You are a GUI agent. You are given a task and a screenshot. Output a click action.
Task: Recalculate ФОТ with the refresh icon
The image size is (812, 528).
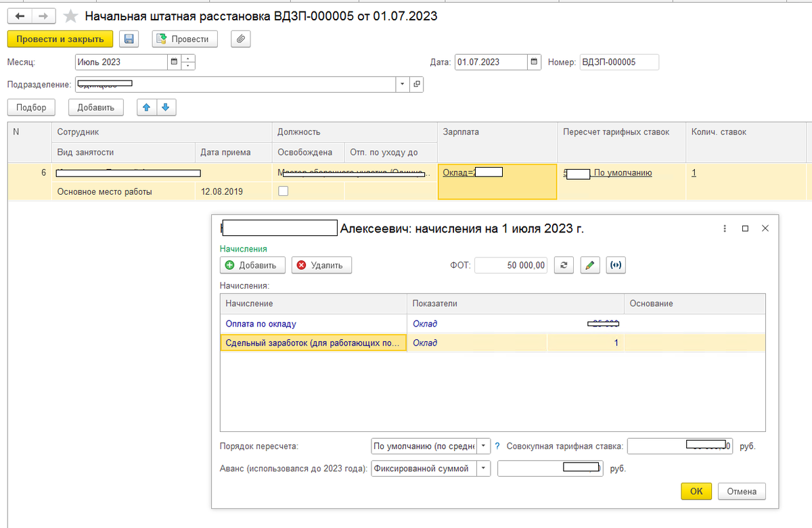tap(564, 266)
